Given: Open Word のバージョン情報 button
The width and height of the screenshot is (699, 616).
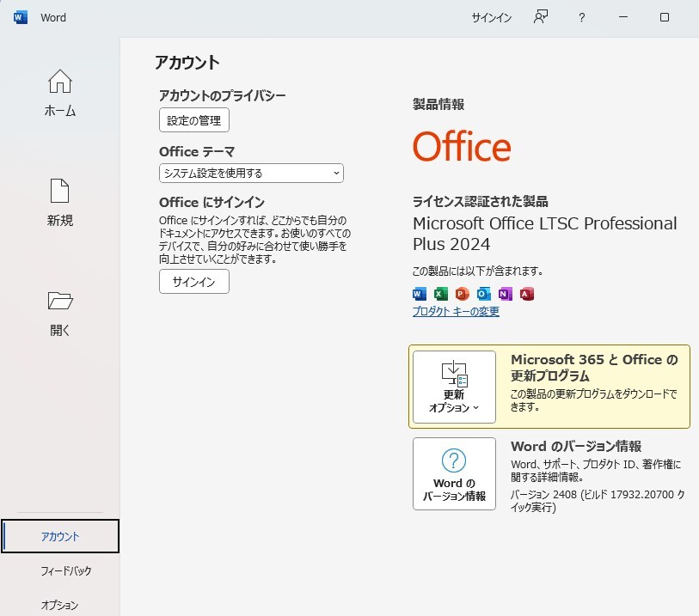Looking at the screenshot, I should point(454,473).
